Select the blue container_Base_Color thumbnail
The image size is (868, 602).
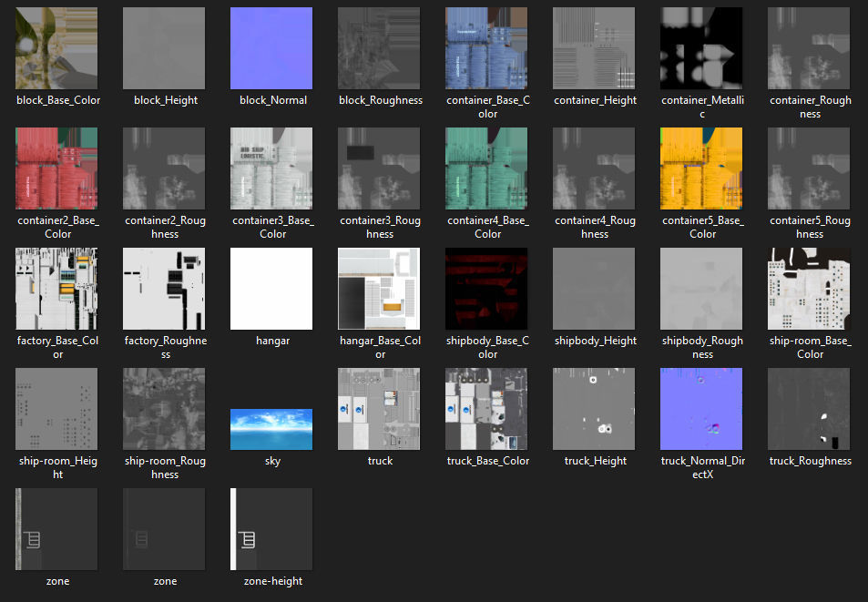pos(486,48)
